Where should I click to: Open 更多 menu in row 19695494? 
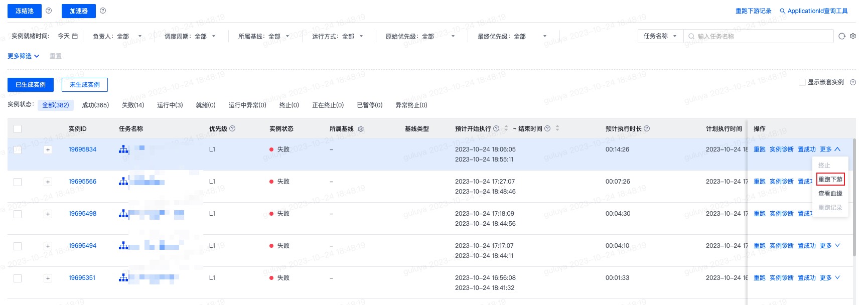click(x=830, y=245)
